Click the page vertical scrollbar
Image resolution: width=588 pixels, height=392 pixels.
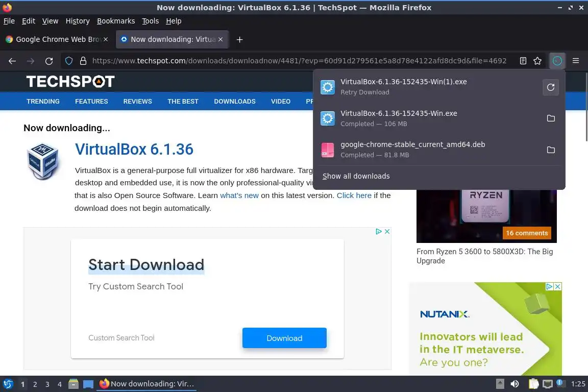[x=586, y=107]
